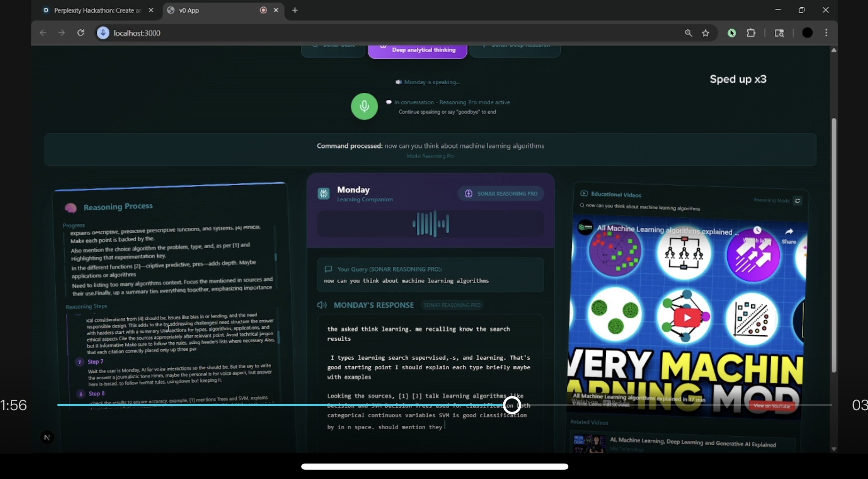Click the brain icon beside Reasoning Process
Screen dimensions: 868x479
coord(71,208)
